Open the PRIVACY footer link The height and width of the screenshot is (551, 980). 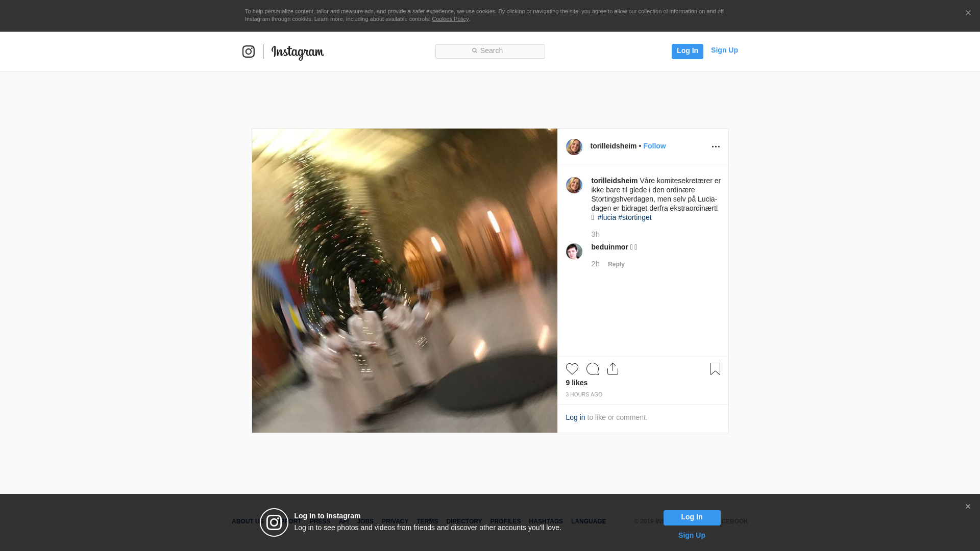coord(395,521)
